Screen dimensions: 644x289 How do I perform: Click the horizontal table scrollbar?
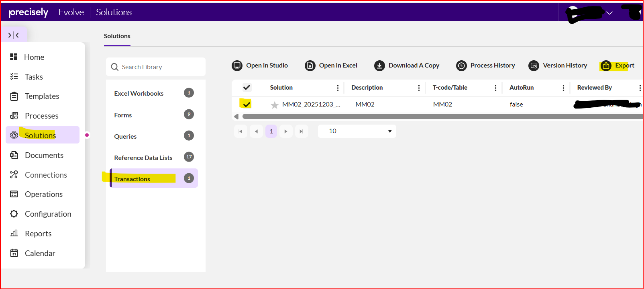[x=442, y=117]
